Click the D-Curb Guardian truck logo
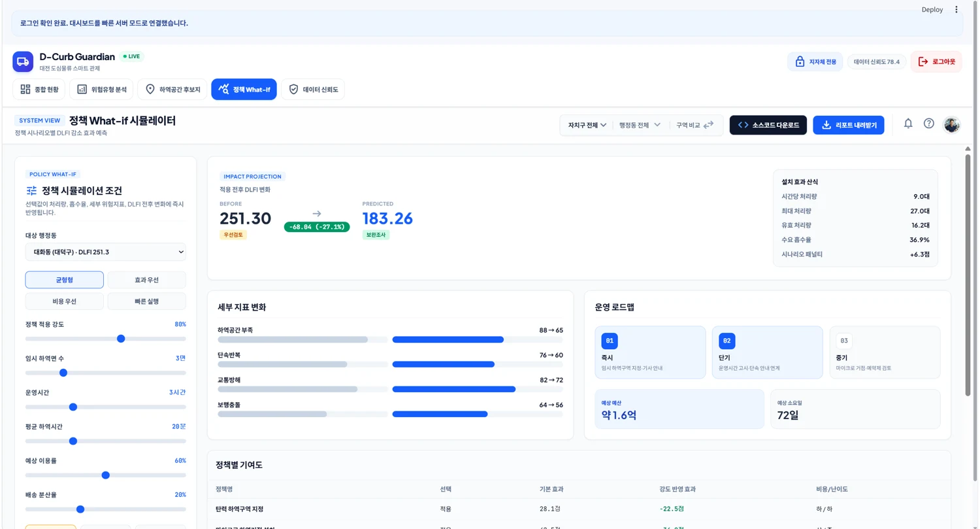Image resolution: width=980 pixels, height=529 pixels. point(23,61)
